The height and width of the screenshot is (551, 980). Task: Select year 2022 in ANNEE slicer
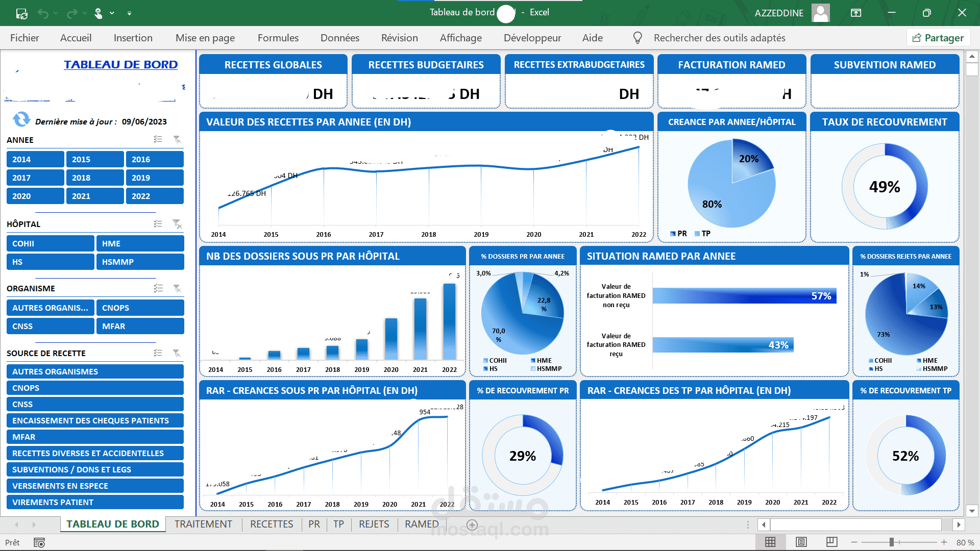(155, 196)
